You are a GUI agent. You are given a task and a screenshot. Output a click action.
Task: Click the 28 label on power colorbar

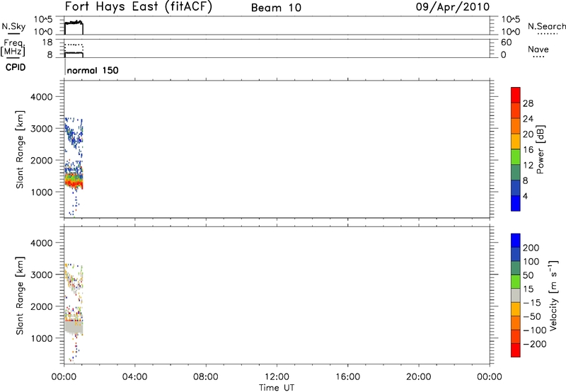[528, 103]
